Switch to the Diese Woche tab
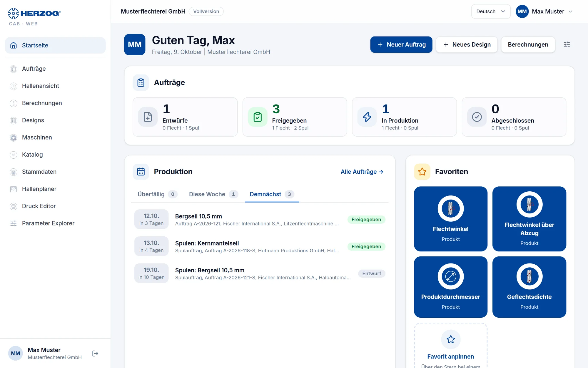 213,194
